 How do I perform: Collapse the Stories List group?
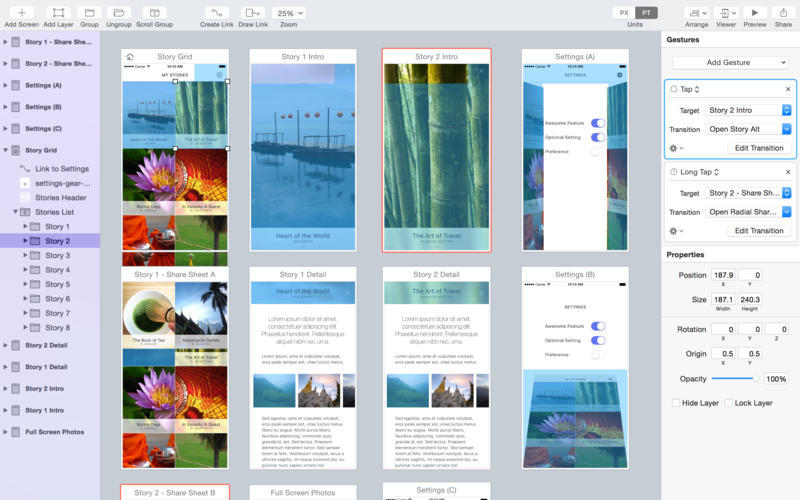[x=16, y=212]
